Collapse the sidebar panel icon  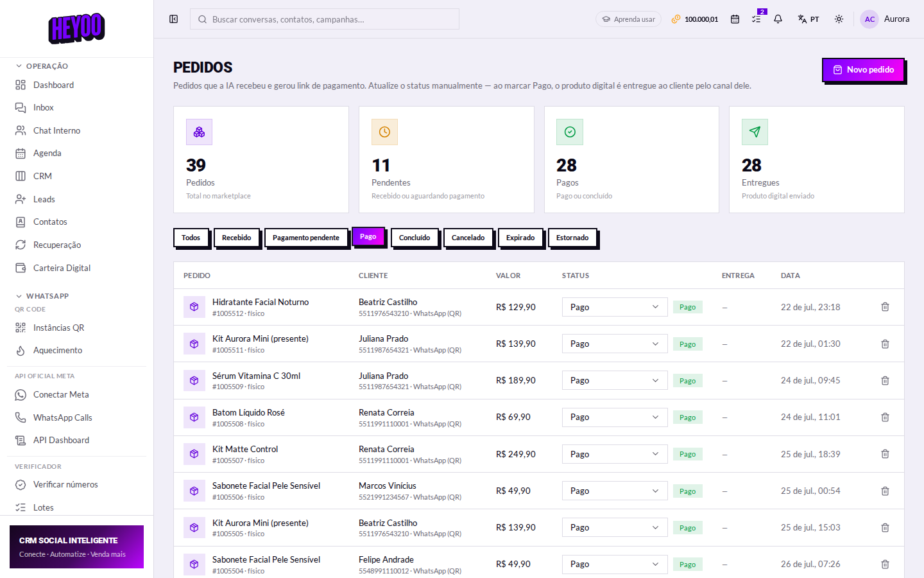tap(173, 19)
